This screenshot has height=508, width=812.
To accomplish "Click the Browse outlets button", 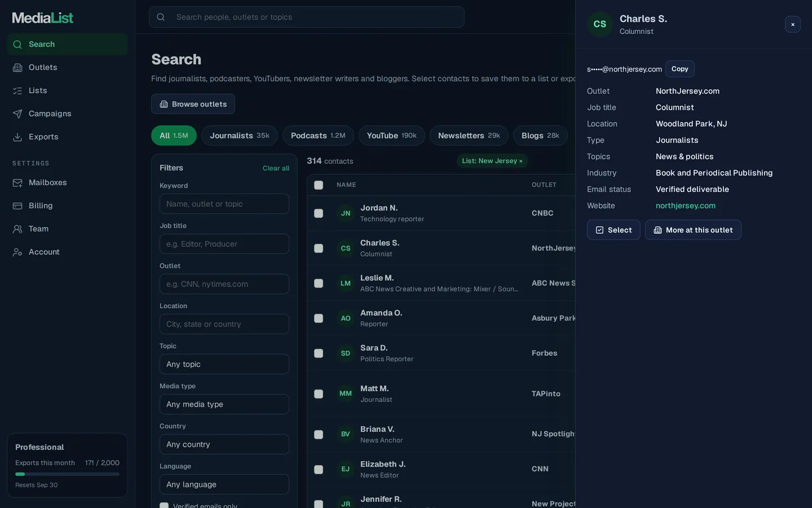I will pyautogui.click(x=193, y=104).
